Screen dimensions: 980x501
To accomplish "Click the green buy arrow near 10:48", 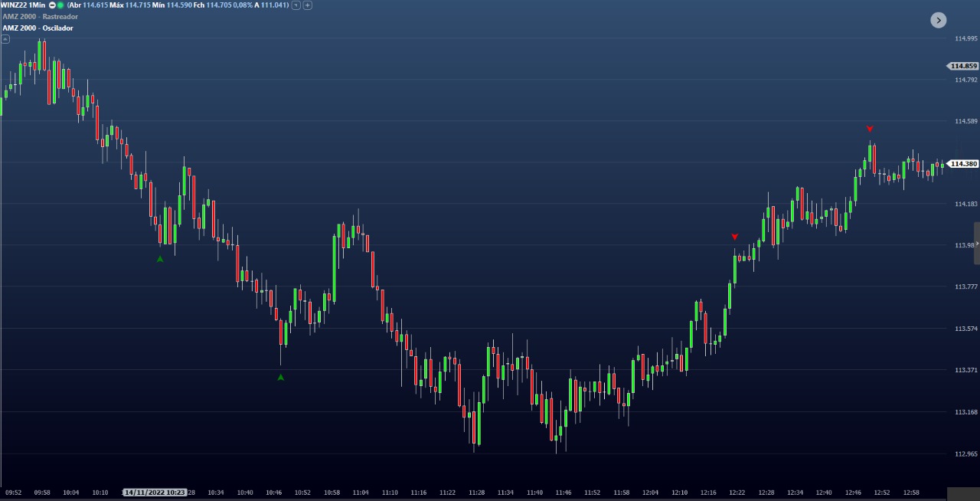I will click(x=280, y=377).
